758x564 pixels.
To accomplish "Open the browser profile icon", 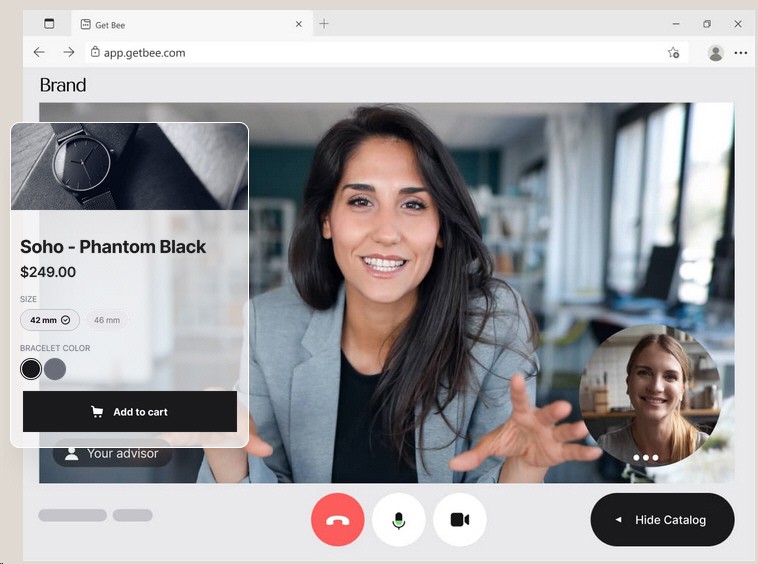I will [x=715, y=52].
